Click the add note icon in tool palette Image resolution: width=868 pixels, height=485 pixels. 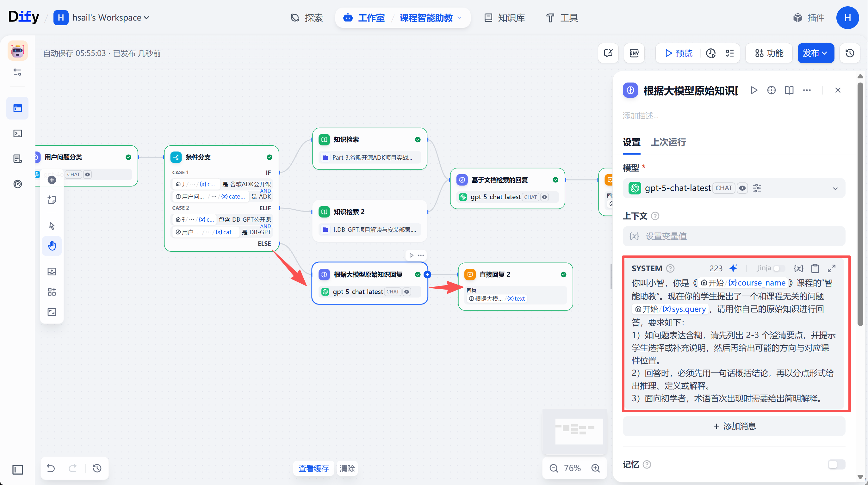point(52,200)
